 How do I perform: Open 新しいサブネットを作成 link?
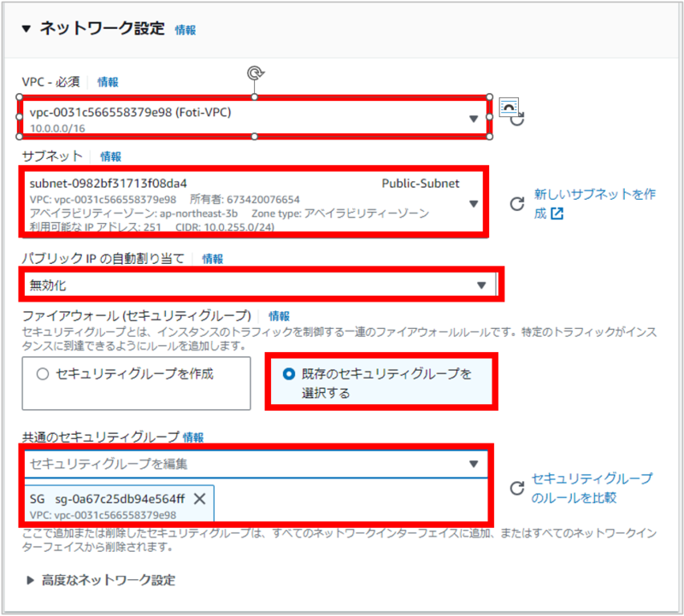point(594,203)
